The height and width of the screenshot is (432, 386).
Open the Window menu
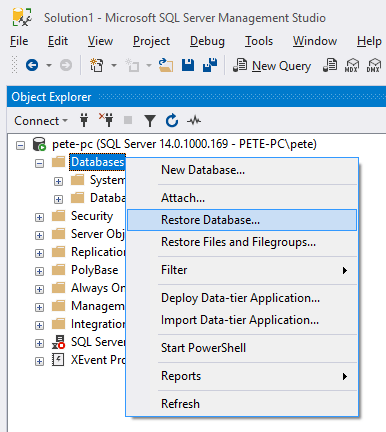pos(315,41)
